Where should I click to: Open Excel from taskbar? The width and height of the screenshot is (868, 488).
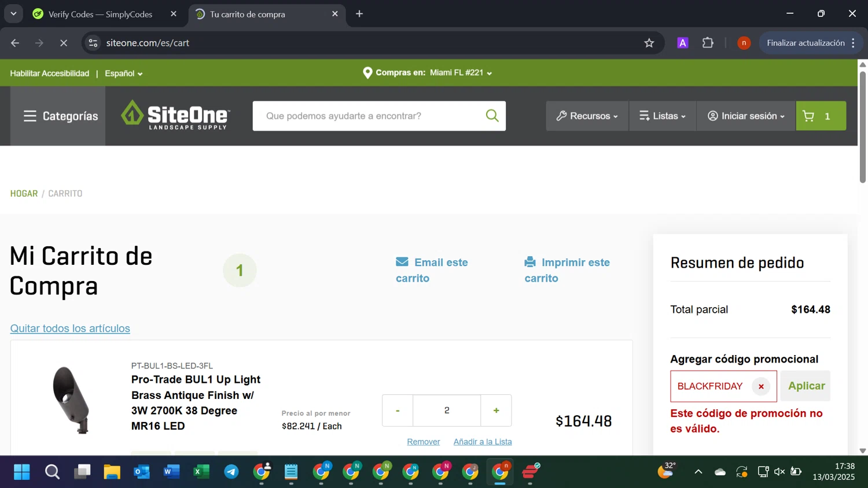201,472
